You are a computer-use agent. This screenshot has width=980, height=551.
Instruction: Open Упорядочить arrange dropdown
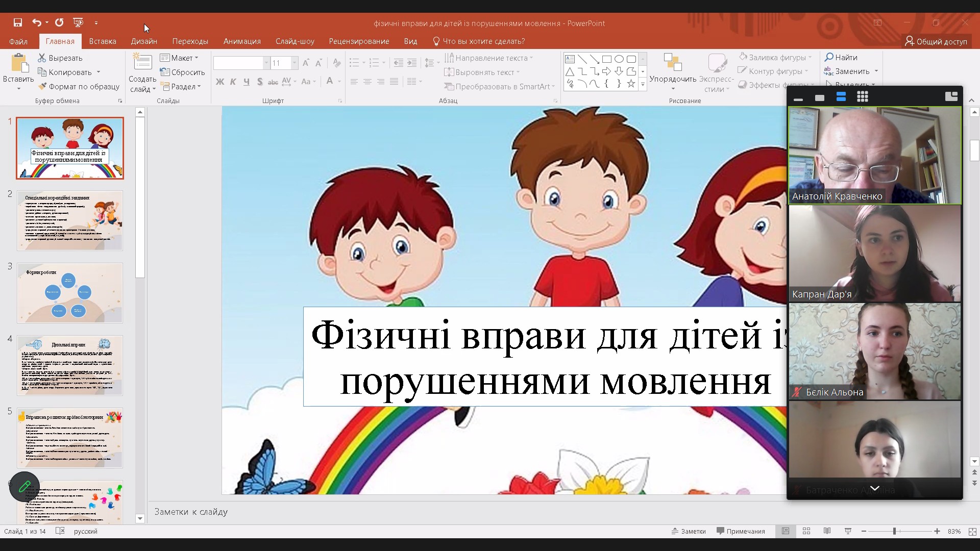tap(673, 71)
